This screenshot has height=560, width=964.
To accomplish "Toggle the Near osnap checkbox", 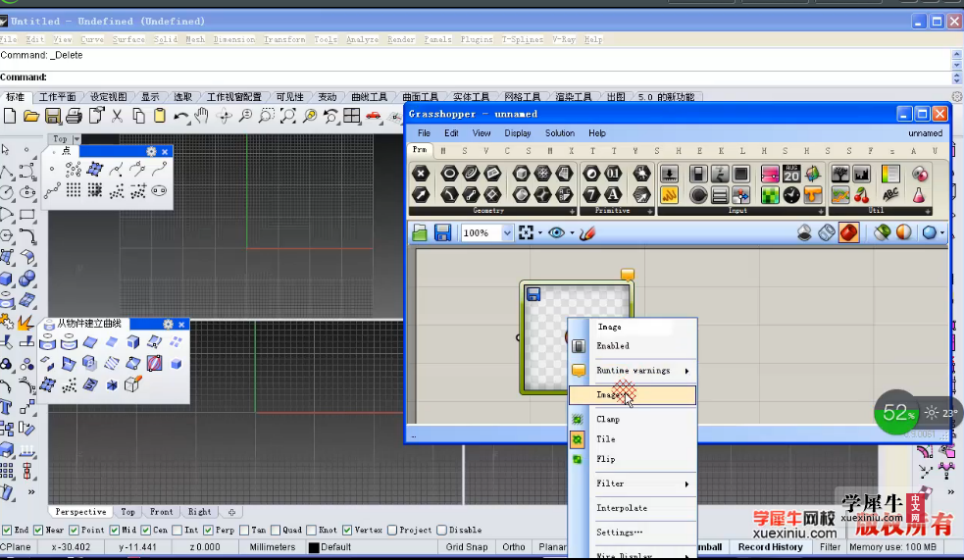I will 38,530.
